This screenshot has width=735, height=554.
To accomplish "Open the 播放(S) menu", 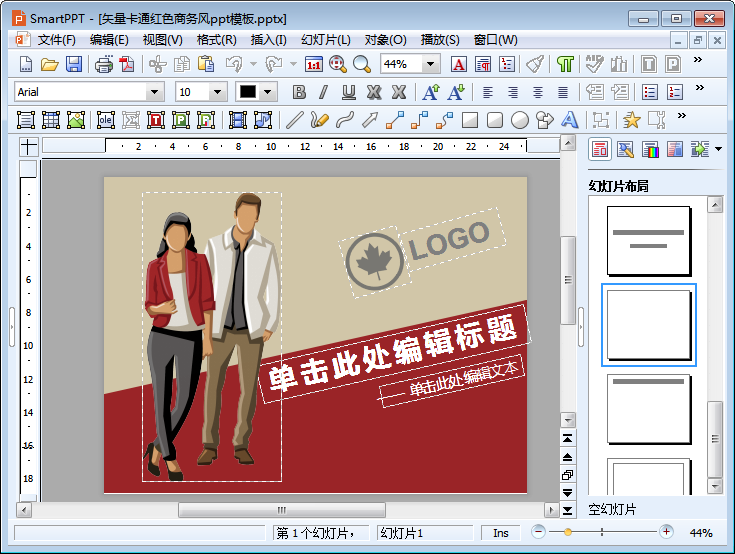I will [440, 40].
